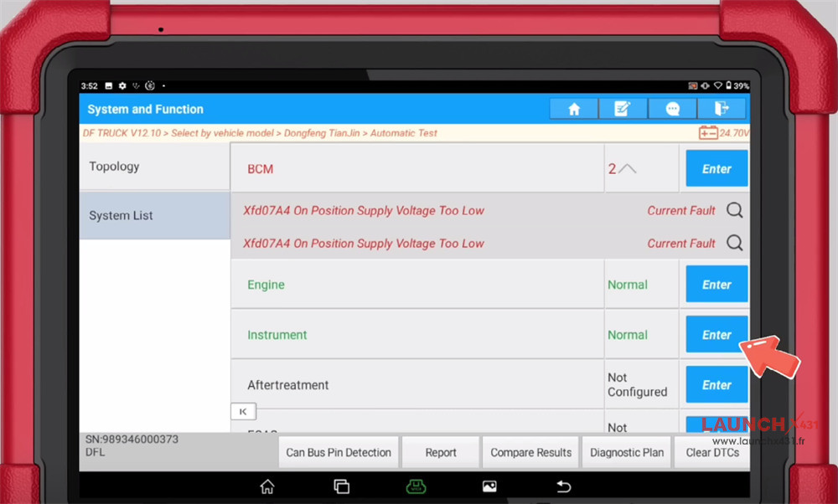Open the Diagnostic Plan

tap(626, 452)
